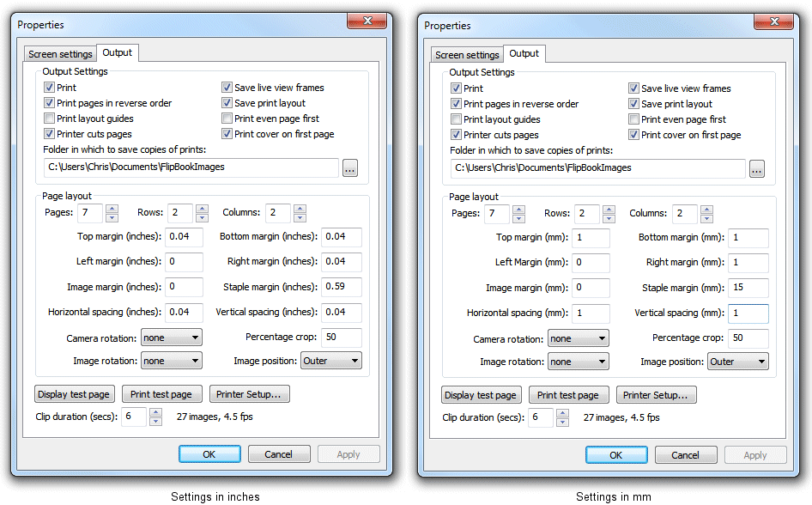Image resolution: width=812 pixels, height=505 pixels.
Task: Select Output tab in mm dialog
Action: [524, 53]
